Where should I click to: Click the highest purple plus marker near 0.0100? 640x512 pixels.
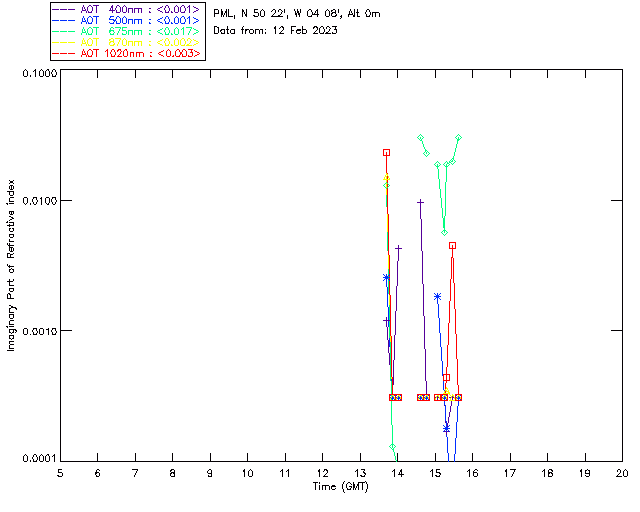point(420,202)
